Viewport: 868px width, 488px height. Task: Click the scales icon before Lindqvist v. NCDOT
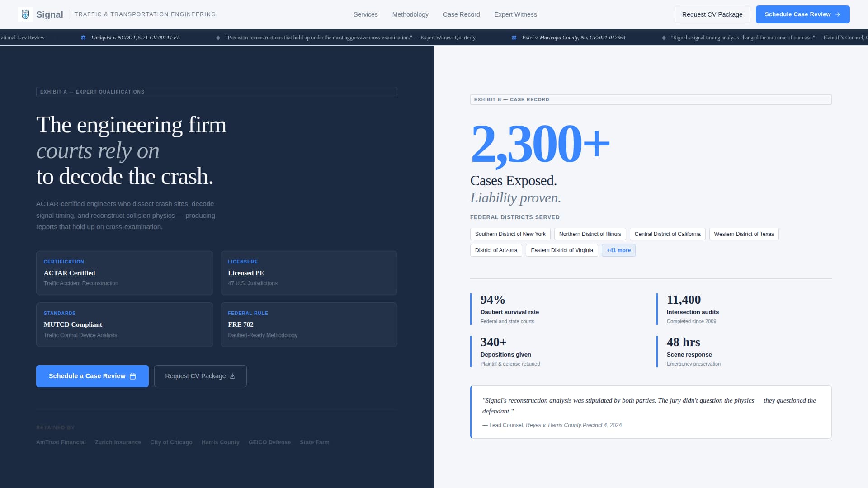83,38
